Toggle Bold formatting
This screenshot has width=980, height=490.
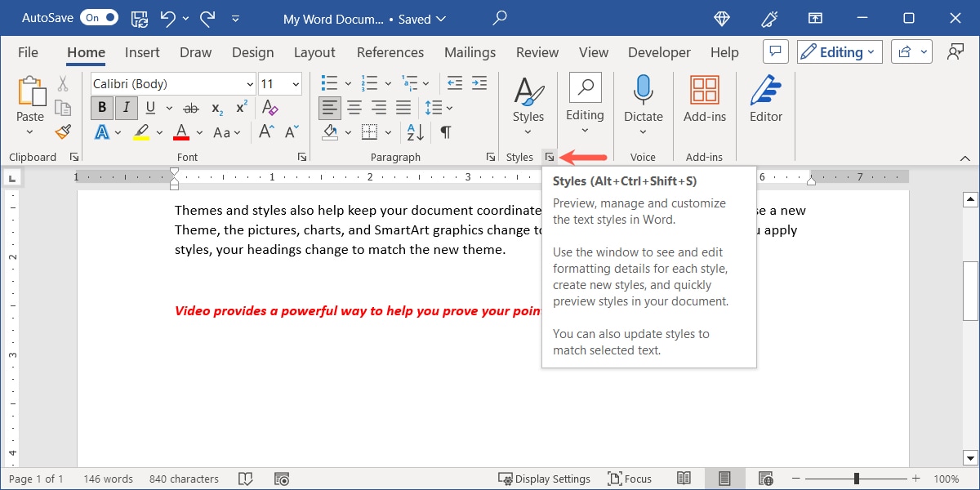(101, 107)
